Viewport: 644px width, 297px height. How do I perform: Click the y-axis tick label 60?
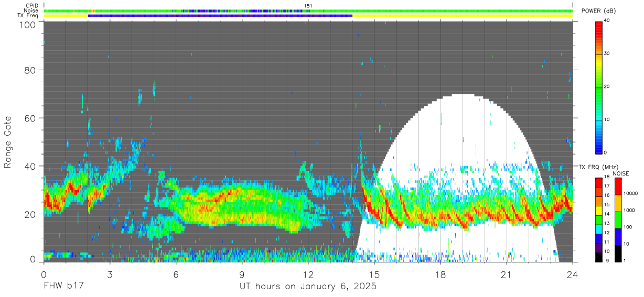coord(30,118)
